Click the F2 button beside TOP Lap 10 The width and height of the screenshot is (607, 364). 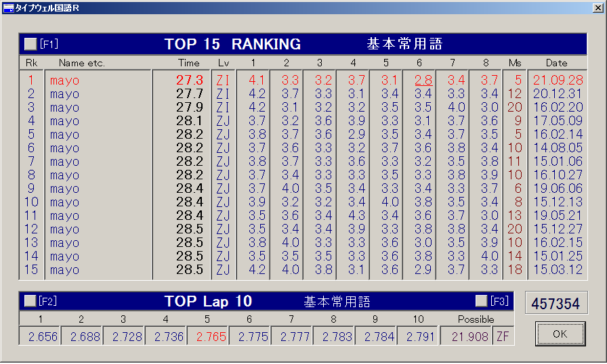[x=30, y=301]
